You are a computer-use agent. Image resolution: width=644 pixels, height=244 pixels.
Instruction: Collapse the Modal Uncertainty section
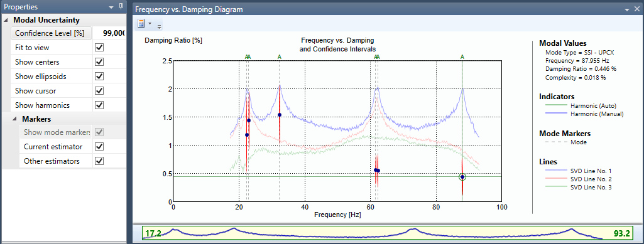tap(6, 20)
